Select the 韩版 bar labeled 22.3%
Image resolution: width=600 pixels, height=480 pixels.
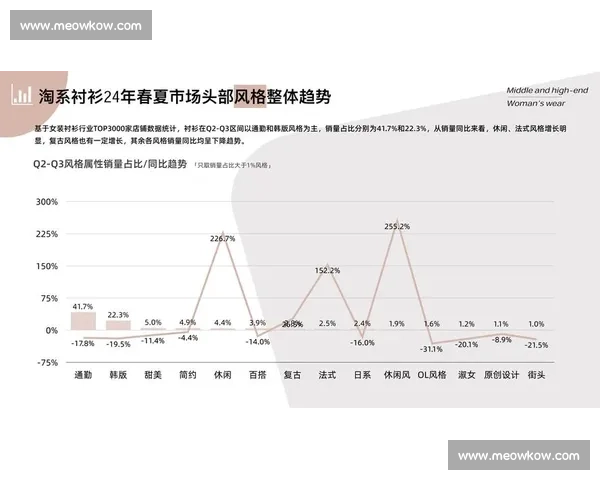[x=118, y=325]
